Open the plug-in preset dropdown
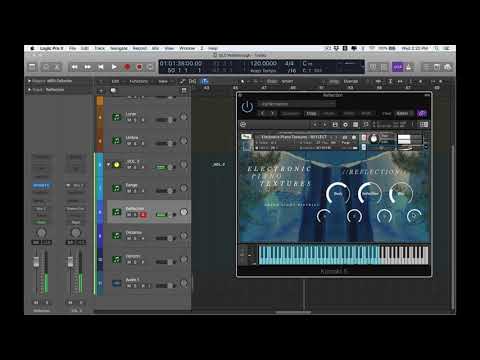 tap(297, 104)
